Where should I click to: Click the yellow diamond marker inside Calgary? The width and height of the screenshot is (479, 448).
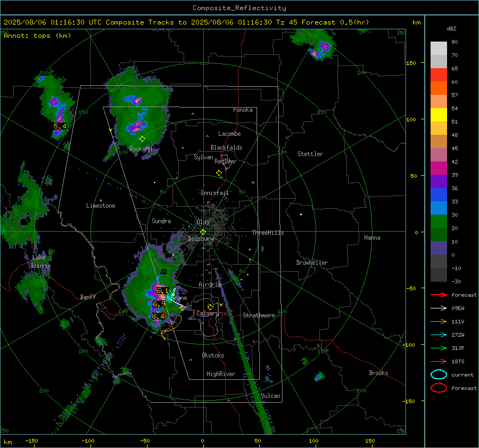click(210, 307)
